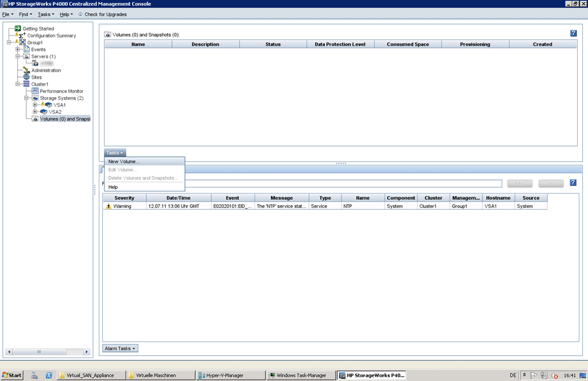Switch to Windows Task-Manager taskbar item
Viewport: 588px width, 381px height.
point(301,375)
